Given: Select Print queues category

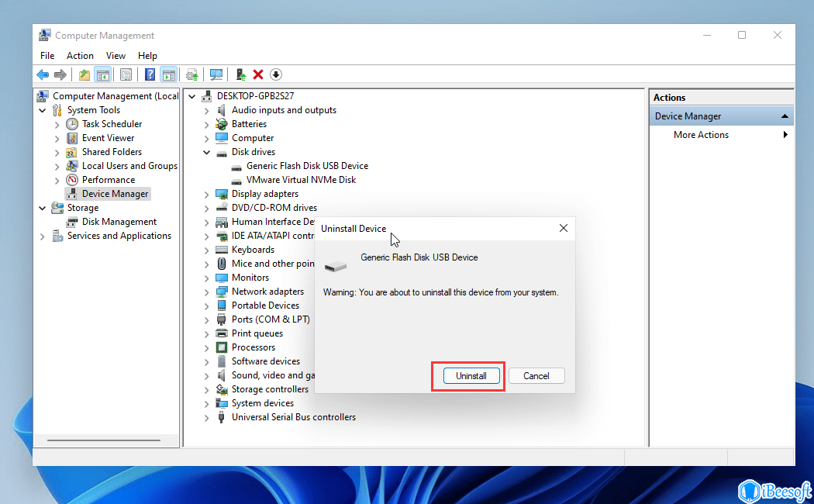Looking at the screenshot, I should [257, 333].
